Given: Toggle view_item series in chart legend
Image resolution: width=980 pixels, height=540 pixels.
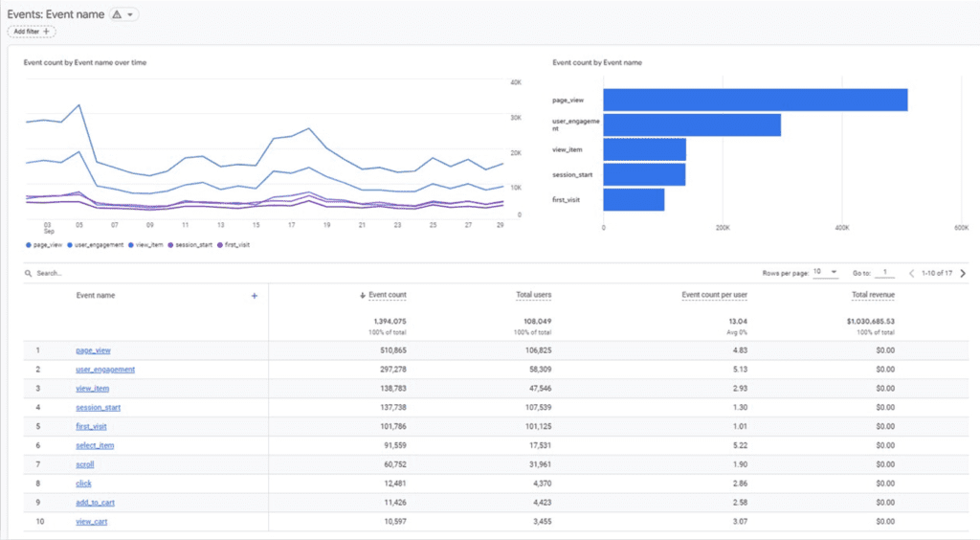Looking at the screenshot, I should 145,245.
